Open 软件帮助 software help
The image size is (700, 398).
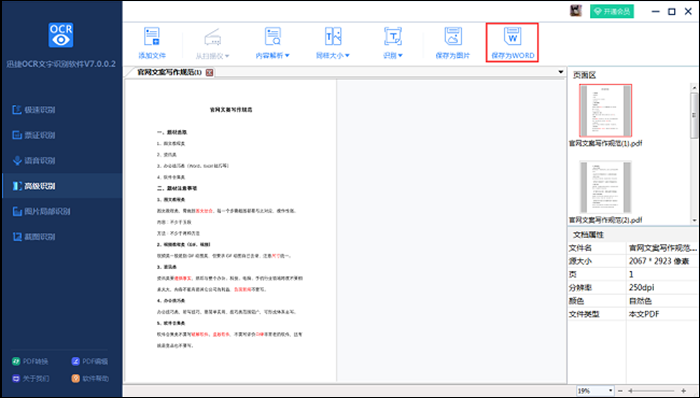(90, 379)
